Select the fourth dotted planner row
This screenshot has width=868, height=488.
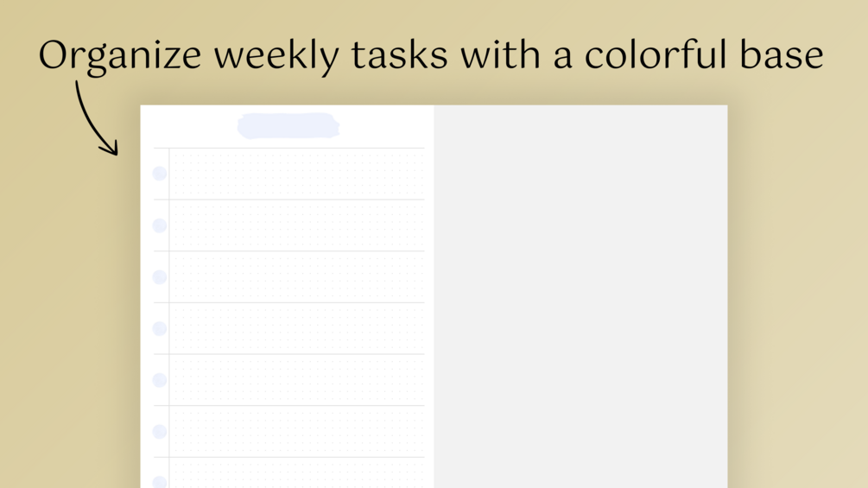click(297, 328)
